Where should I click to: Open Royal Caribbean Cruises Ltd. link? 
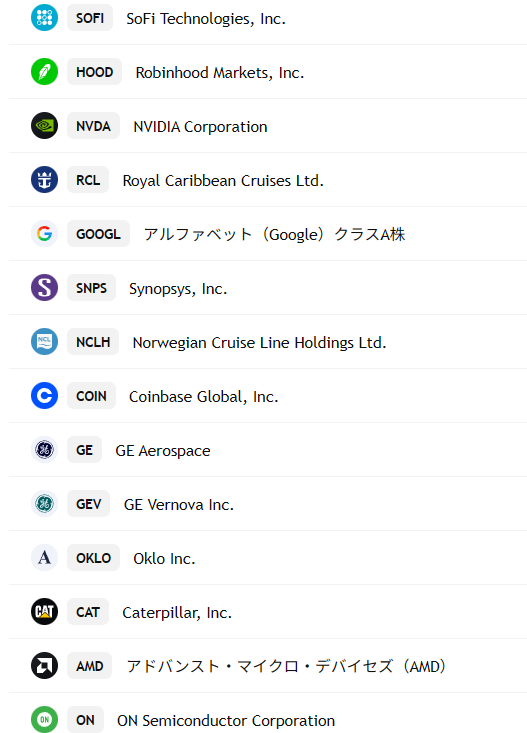(223, 180)
